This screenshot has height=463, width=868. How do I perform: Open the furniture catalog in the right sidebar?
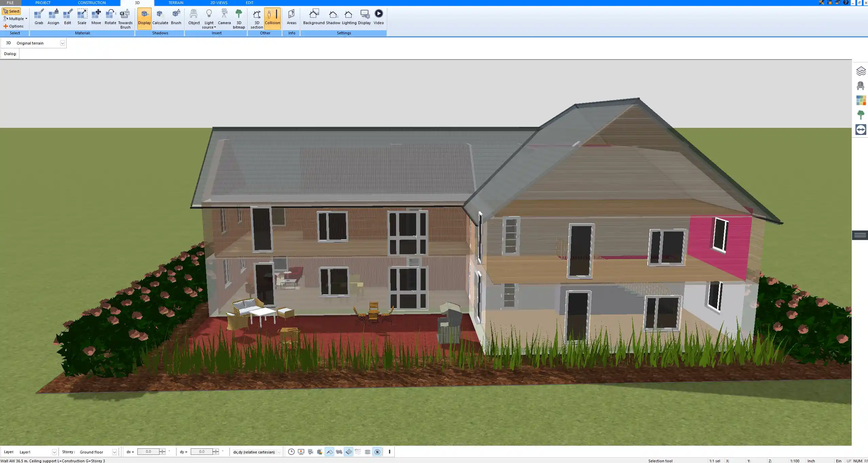click(861, 86)
